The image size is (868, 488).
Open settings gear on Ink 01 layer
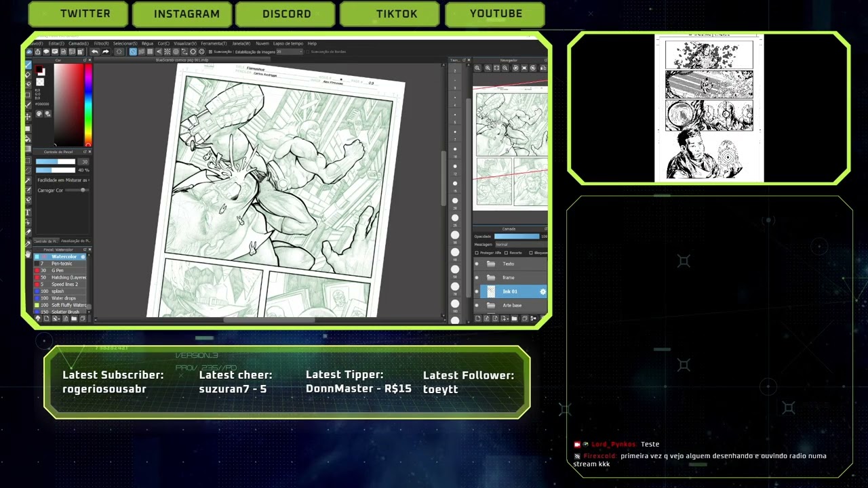pyautogui.click(x=542, y=291)
